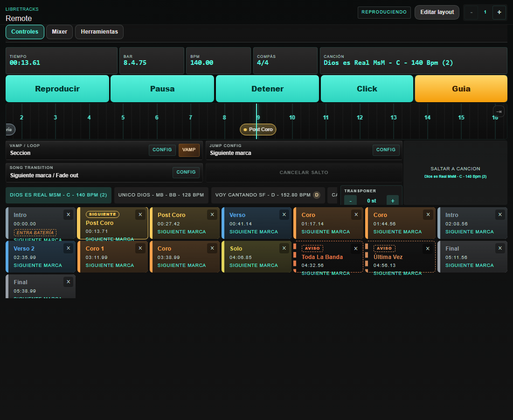Screen dimensions: 513x420
Task: Toggle the Guia guide track
Action: [461, 89]
